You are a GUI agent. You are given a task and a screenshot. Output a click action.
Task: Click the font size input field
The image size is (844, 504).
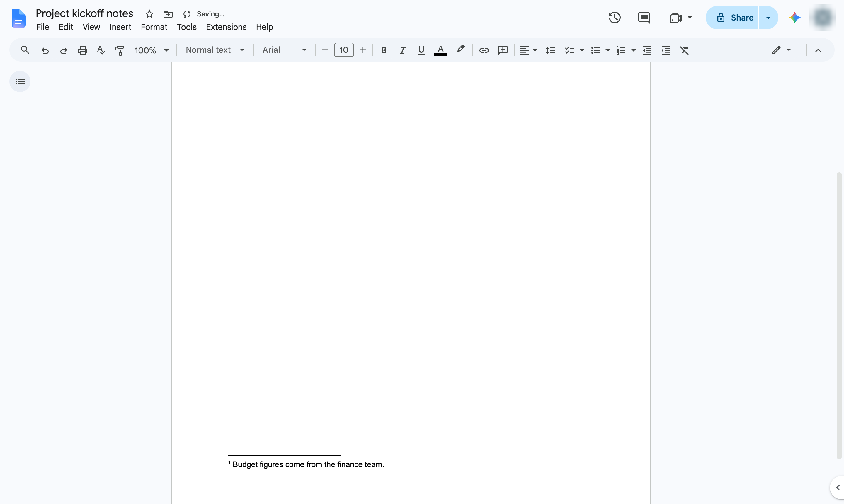[x=344, y=50]
